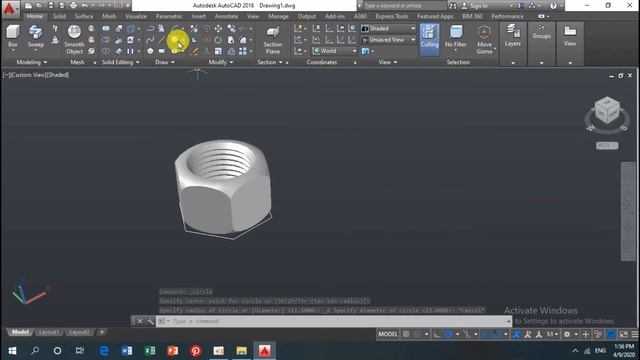
Task: Click the status bar customization menu icon
Action: click(635, 334)
